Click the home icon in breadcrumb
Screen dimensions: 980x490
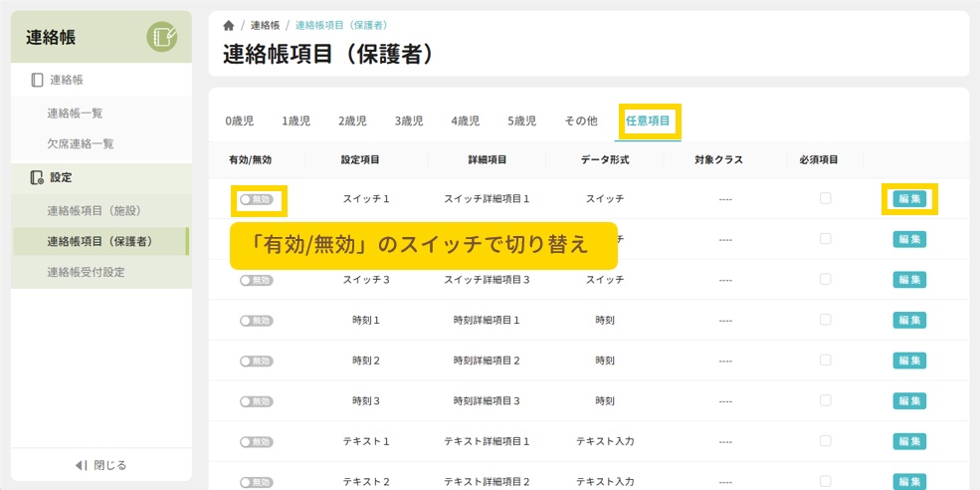point(229,25)
